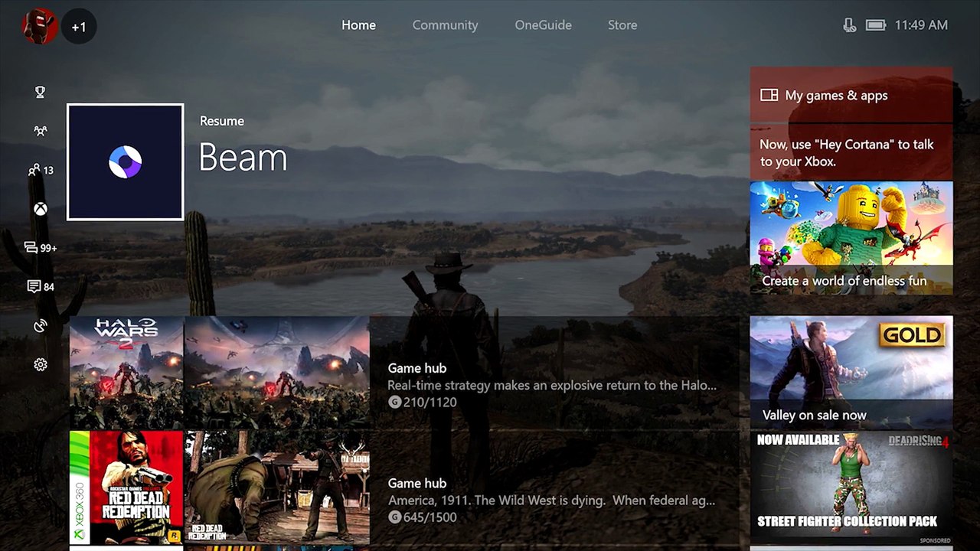Launch Red Dead Redemption cover tile

pos(126,487)
